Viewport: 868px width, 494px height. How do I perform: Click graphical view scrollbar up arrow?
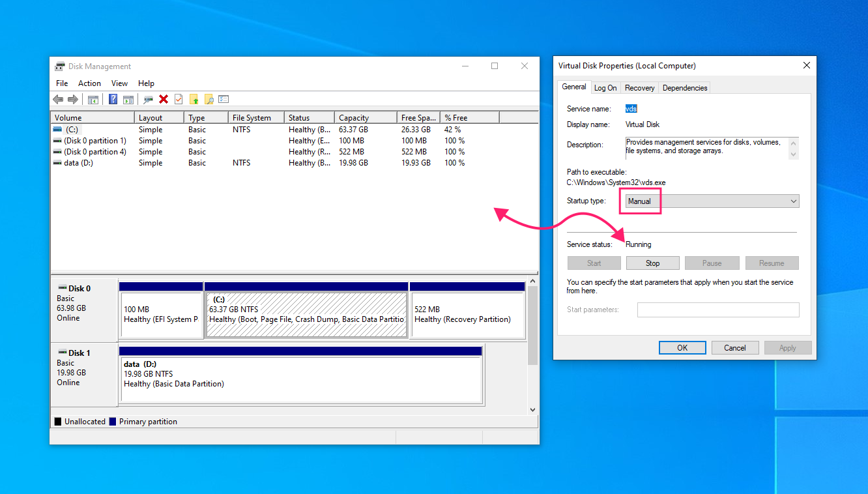[532, 280]
